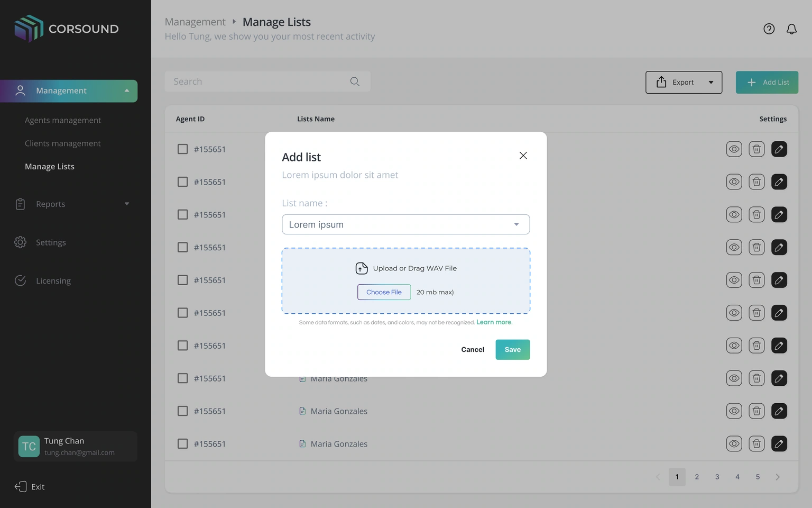Click the Choose File button
Viewport: 812px width, 508px height.
click(x=384, y=292)
